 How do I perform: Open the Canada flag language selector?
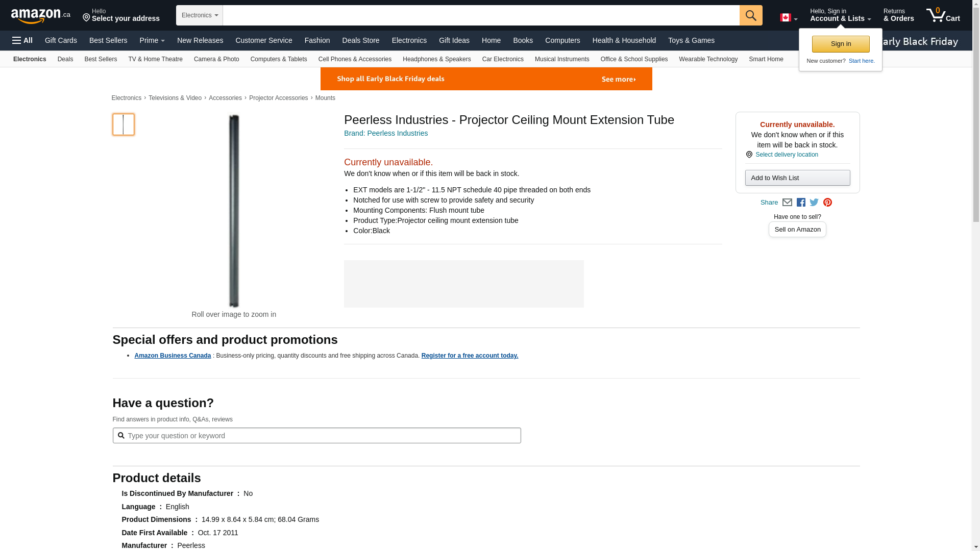[788, 18]
